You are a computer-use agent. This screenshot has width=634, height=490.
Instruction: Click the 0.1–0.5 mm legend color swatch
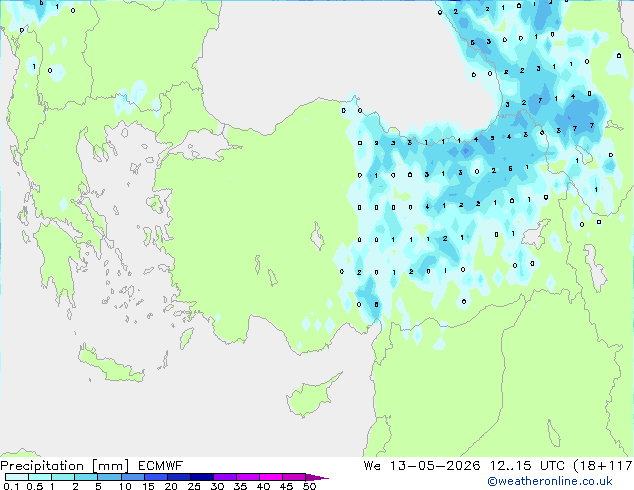(x=17, y=477)
